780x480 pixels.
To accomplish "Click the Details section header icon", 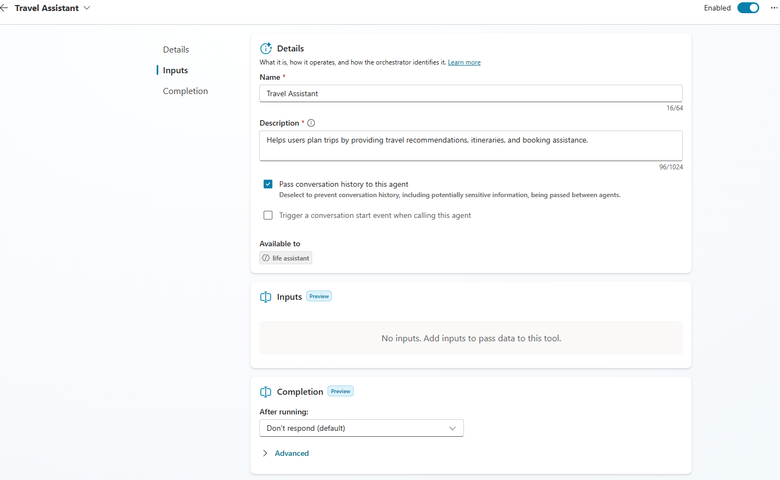I will tap(266, 48).
